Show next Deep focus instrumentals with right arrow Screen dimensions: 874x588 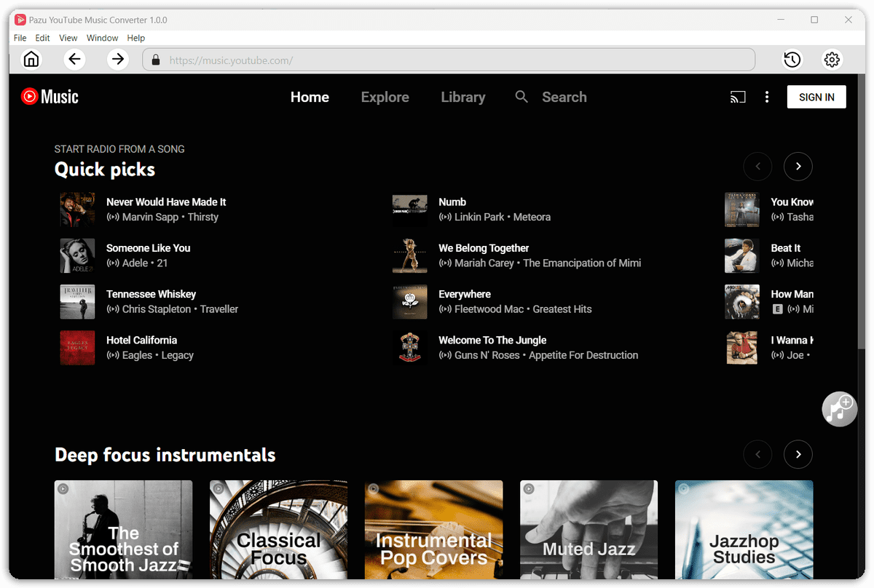point(798,455)
